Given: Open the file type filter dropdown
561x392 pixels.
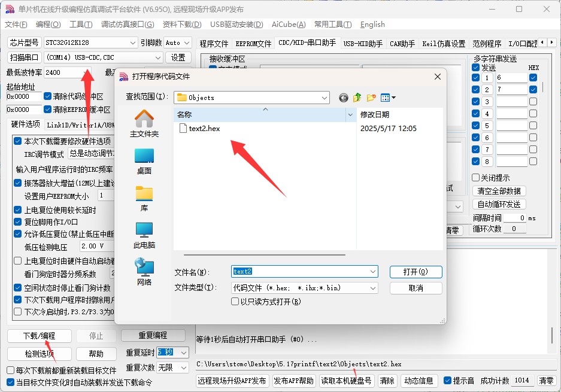Looking at the screenshot, I should pyautogui.click(x=373, y=288).
